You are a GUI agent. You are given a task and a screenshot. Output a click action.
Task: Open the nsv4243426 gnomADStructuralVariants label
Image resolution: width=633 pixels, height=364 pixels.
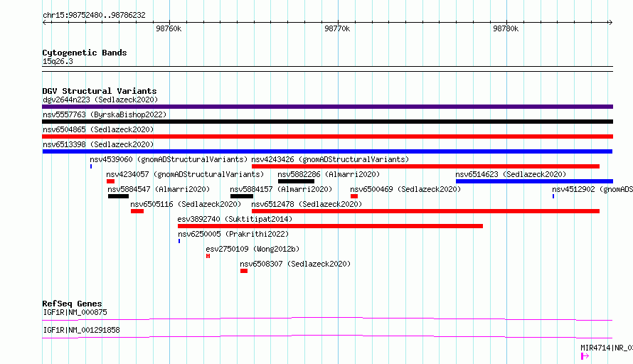coord(330,159)
